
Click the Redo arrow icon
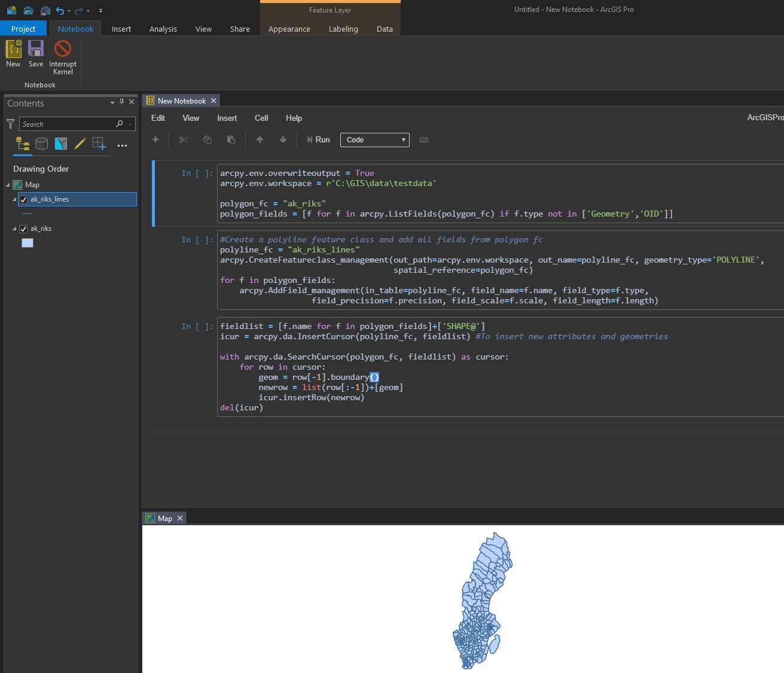78,10
